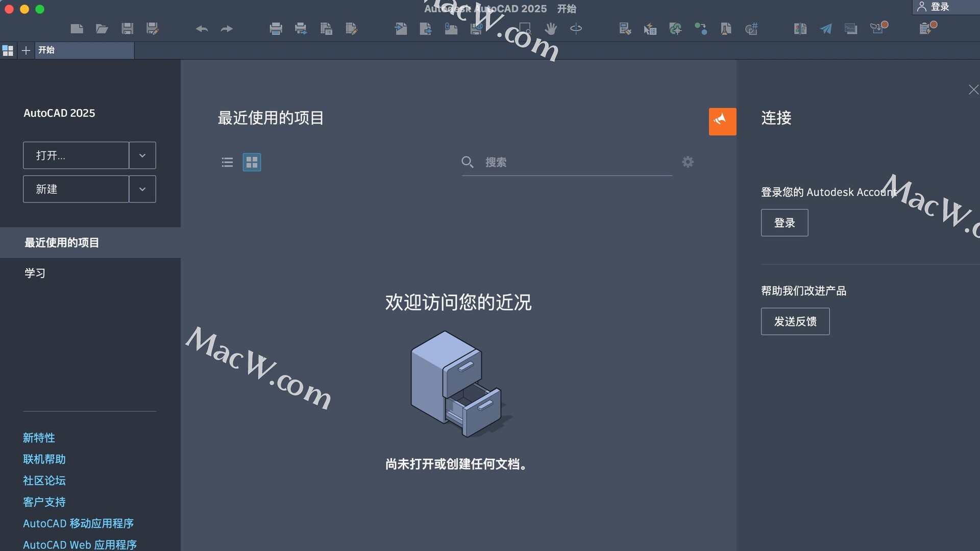Select 最近使用的项目 in sidebar
980x551 pixels.
click(x=90, y=242)
